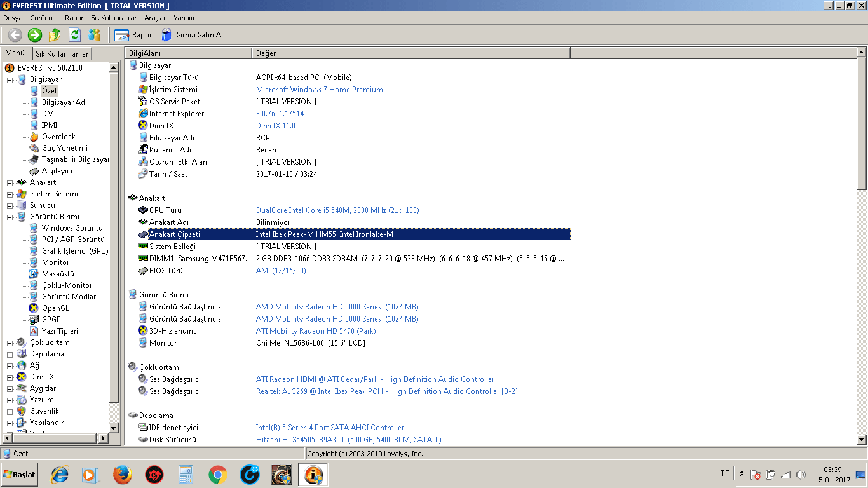
Task: Click the users icon beside the refresh icon
Action: (95, 35)
